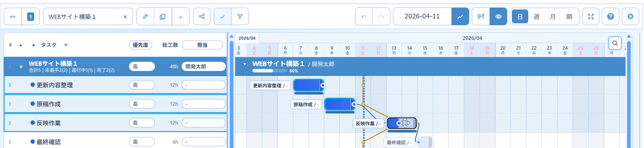Click the minus collapse button in toolbar
This screenshot has width=644, height=148.
[x=13, y=17]
